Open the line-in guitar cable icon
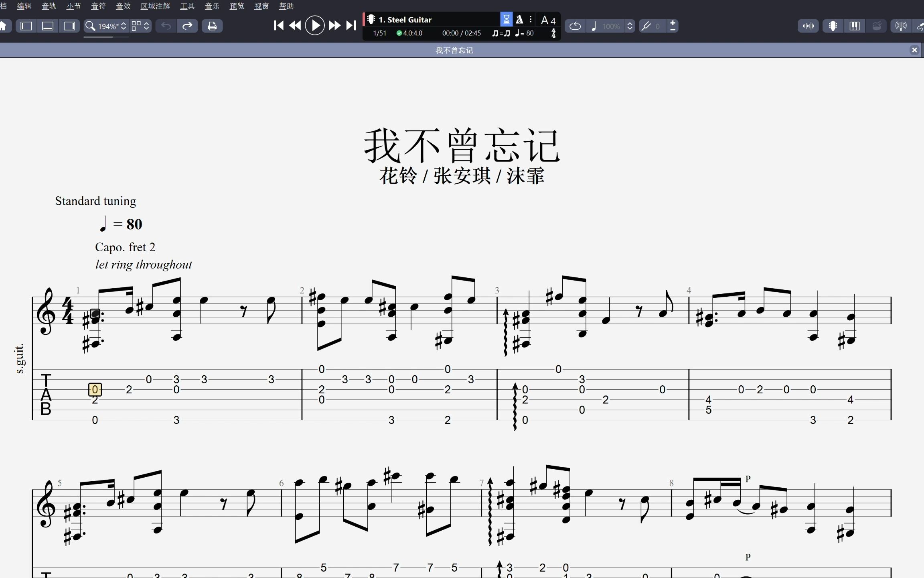Viewport: 924px width, 578px height. tap(919, 26)
